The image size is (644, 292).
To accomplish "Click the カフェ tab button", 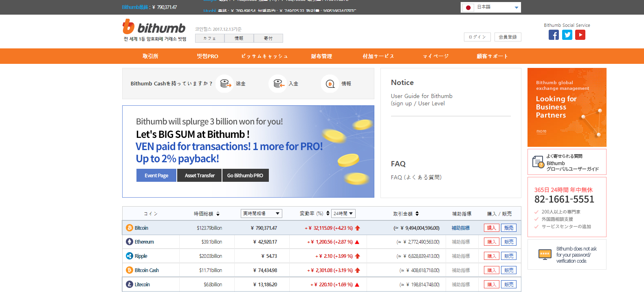I will point(210,38).
